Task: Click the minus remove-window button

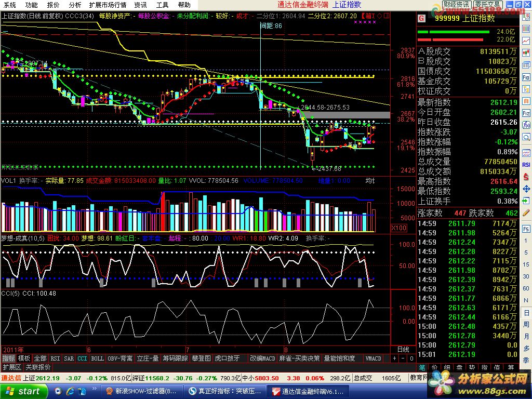Action: tap(403, 358)
